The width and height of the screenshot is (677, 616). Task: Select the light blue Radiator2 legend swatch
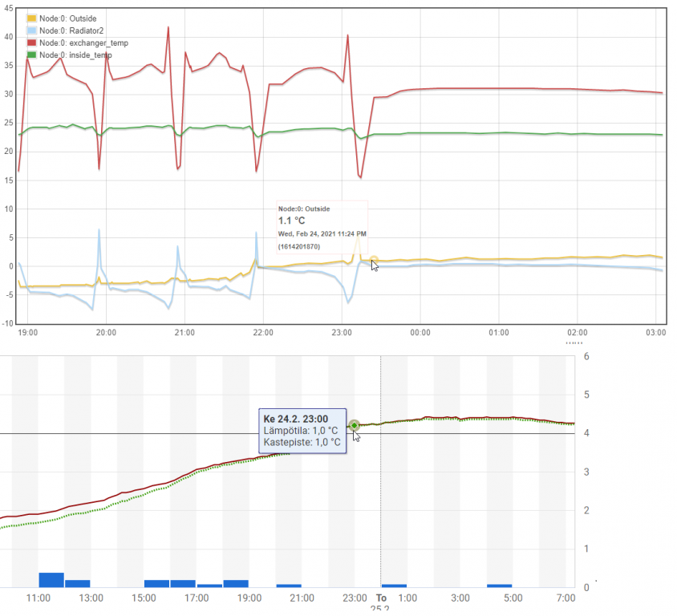click(31, 30)
